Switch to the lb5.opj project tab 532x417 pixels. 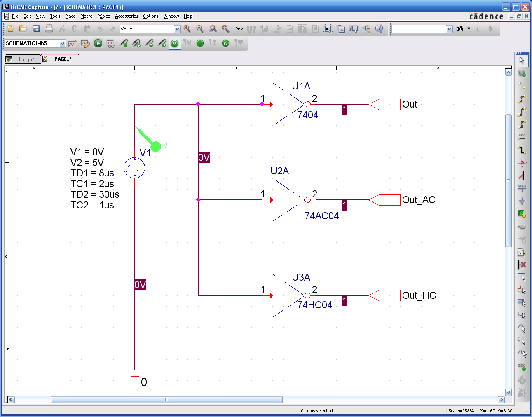[x=22, y=59]
